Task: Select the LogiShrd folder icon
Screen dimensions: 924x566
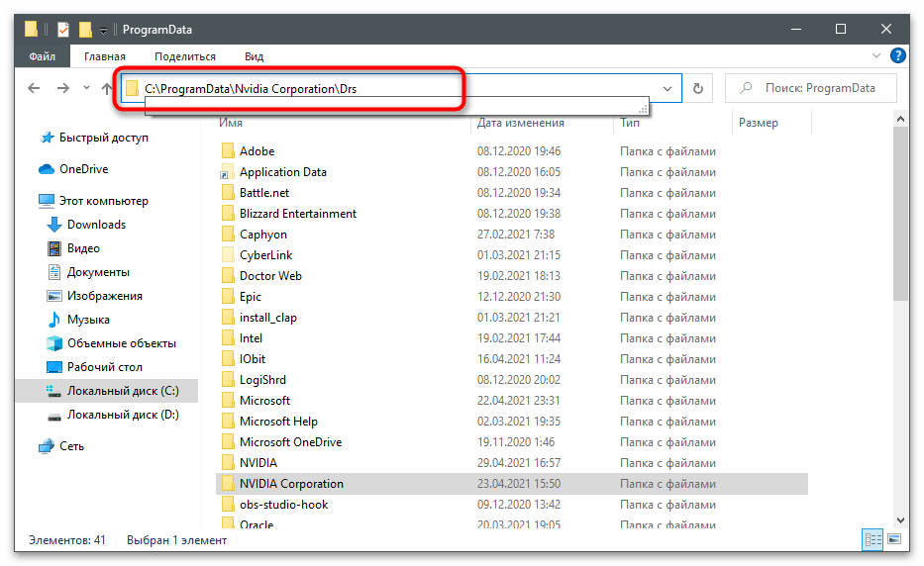Action: (228, 380)
